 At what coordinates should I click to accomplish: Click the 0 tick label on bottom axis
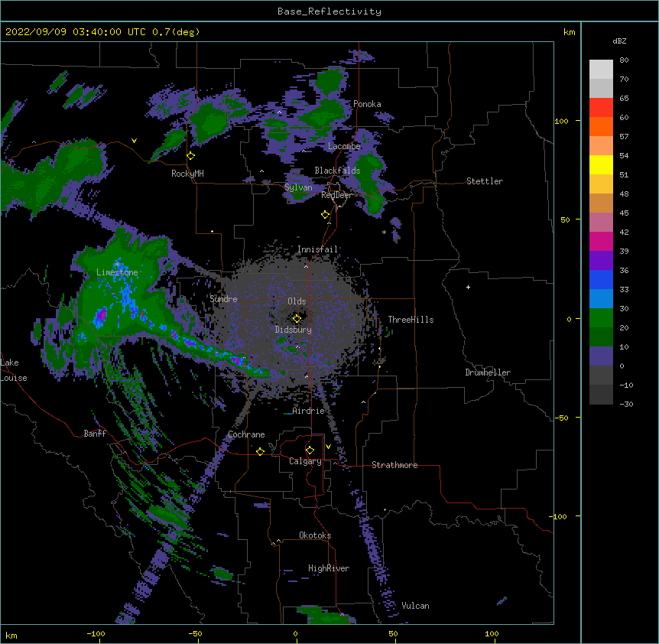295,633
